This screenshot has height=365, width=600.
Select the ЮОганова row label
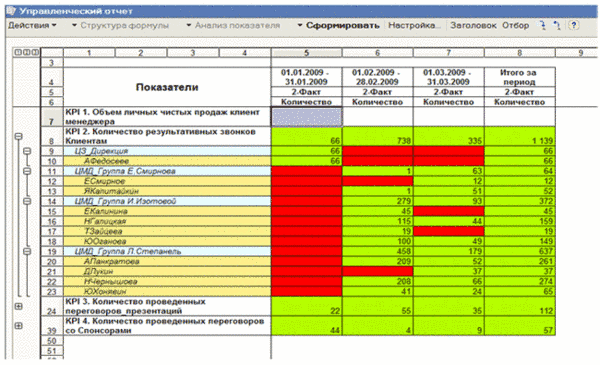tap(167, 241)
